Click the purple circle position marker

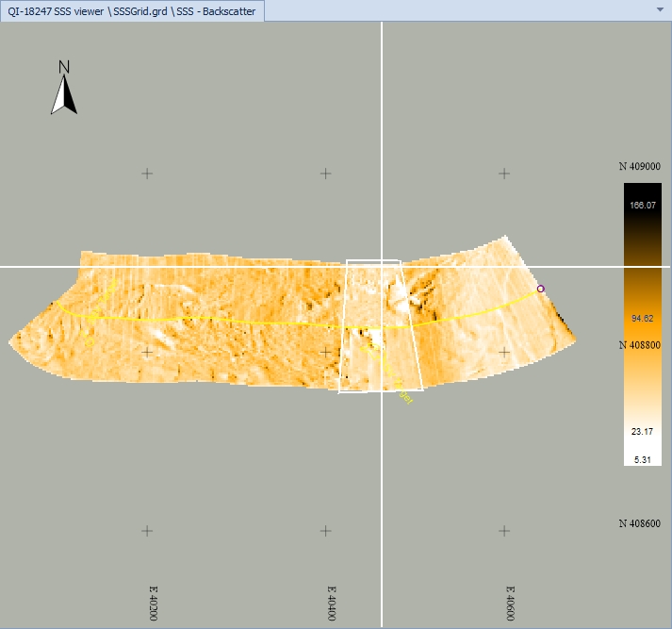coord(540,289)
